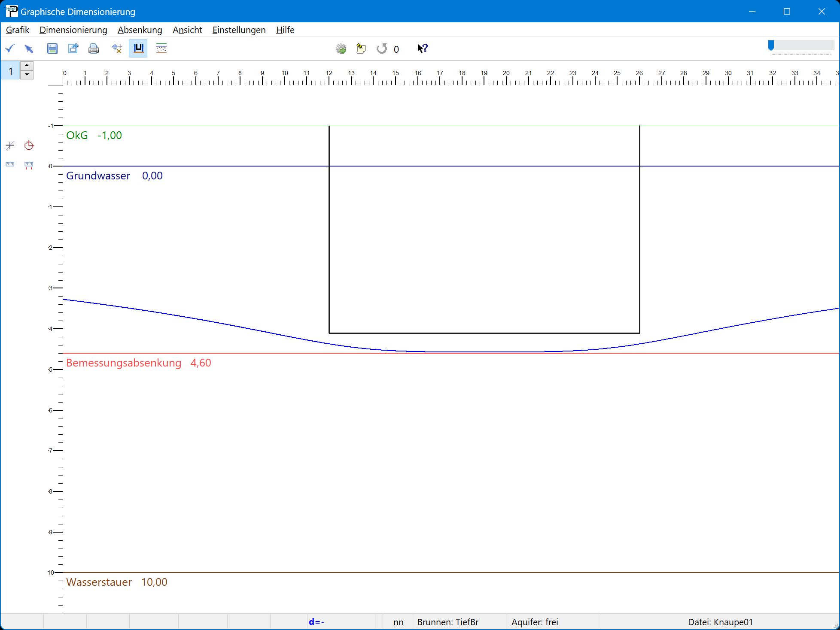Click the red well circle tool icon
This screenshot has height=630, width=840.
click(29, 145)
